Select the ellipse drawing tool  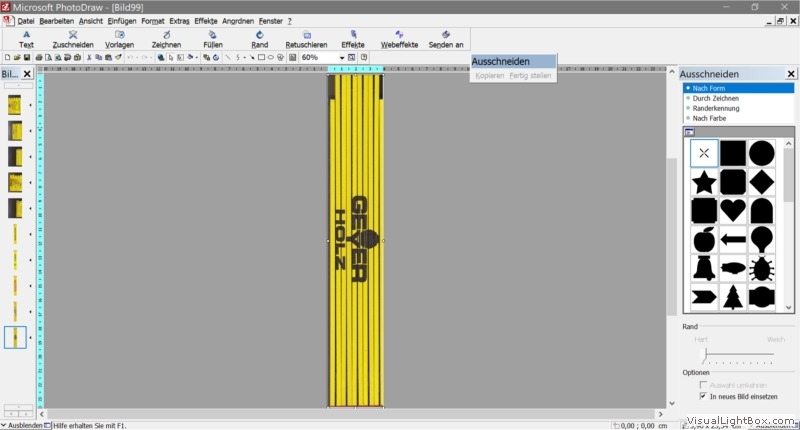(x=270, y=58)
